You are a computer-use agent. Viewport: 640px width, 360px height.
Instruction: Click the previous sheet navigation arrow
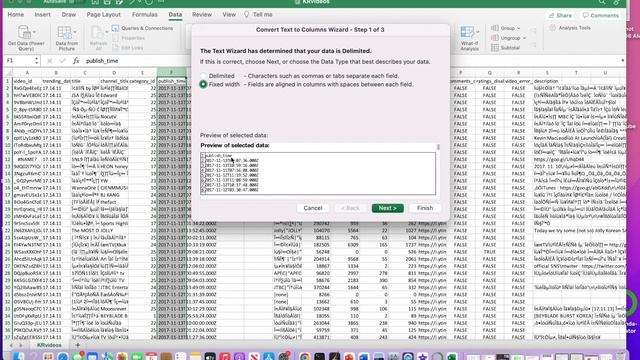tap(11, 345)
